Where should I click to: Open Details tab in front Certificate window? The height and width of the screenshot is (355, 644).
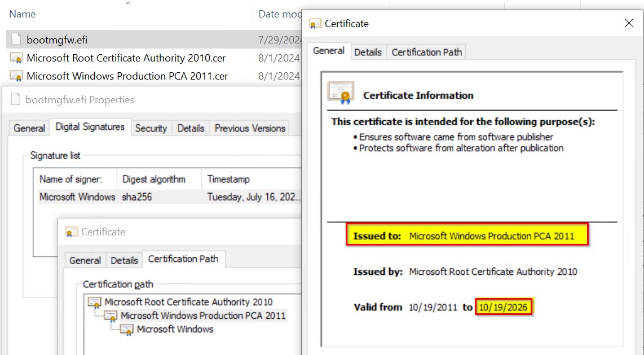point(368,52)
